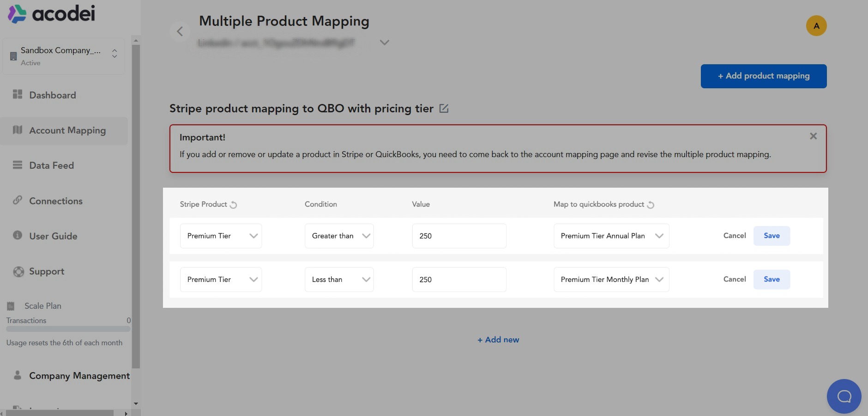
Task: Expand the connection selector chevron
Action: tap(384, 43)
